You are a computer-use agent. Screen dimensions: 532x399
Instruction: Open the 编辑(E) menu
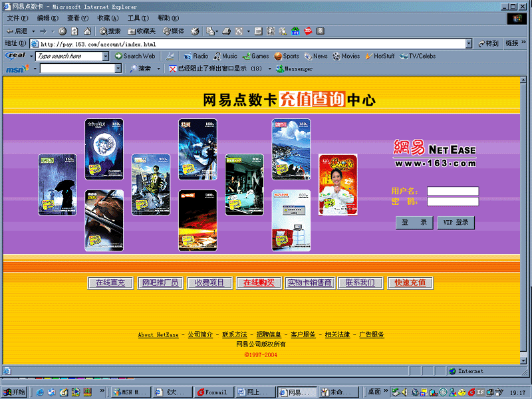(47, 18)
